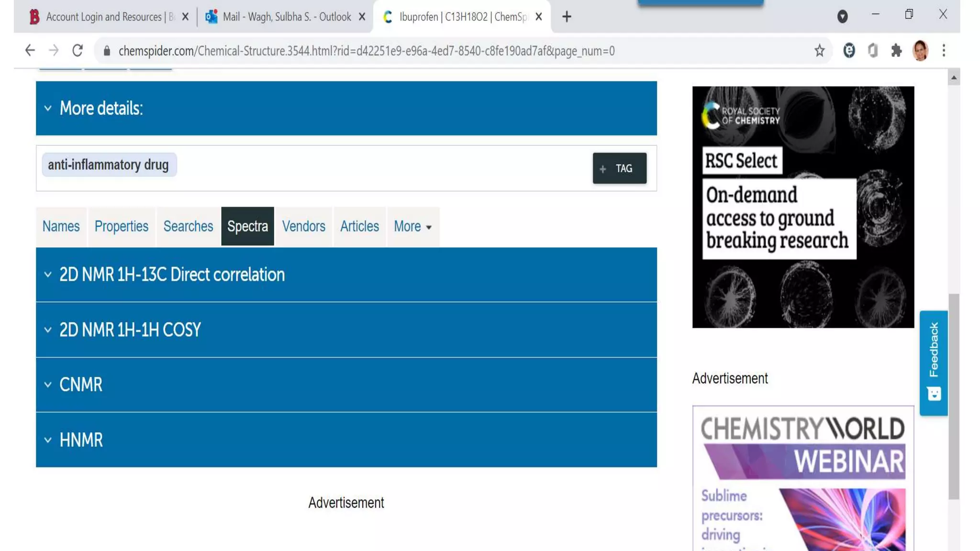Click the user profile avatar
This screenshot has width=980, height=551.
(920, 50)
